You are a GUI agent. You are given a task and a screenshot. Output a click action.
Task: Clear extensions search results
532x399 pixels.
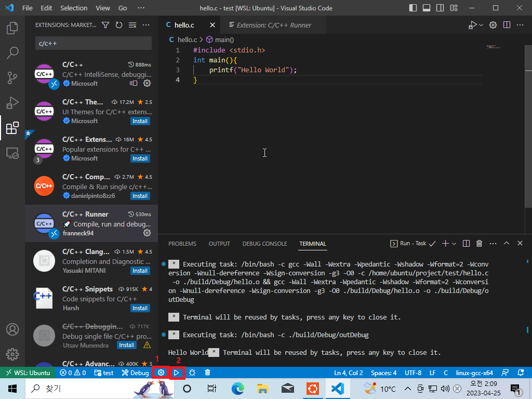tap(132, 25)
